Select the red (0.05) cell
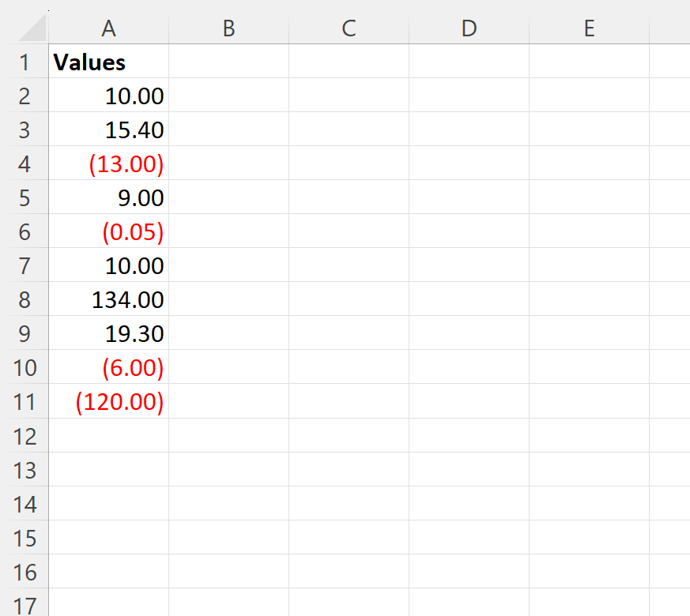 (x=109, y=231)
